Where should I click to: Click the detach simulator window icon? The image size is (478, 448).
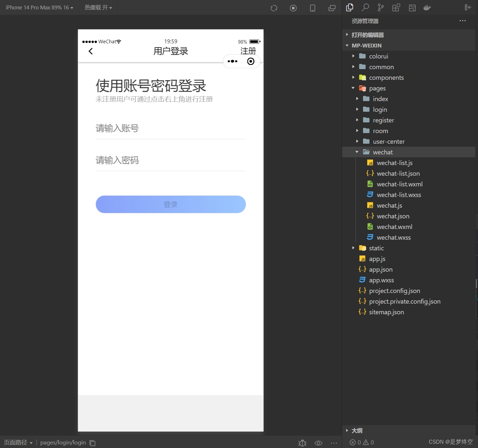point(332,8)
